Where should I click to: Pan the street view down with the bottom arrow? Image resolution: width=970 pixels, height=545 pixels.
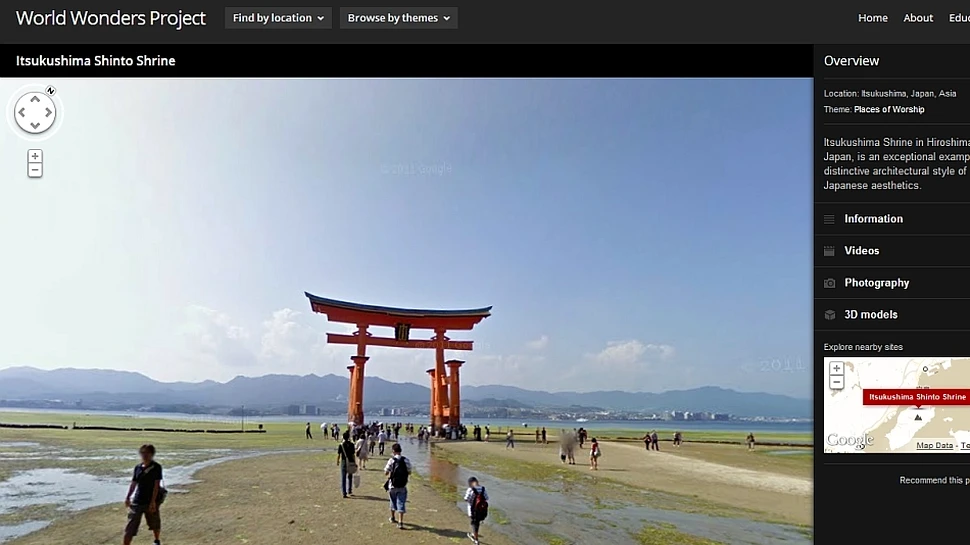pos(35,126)
